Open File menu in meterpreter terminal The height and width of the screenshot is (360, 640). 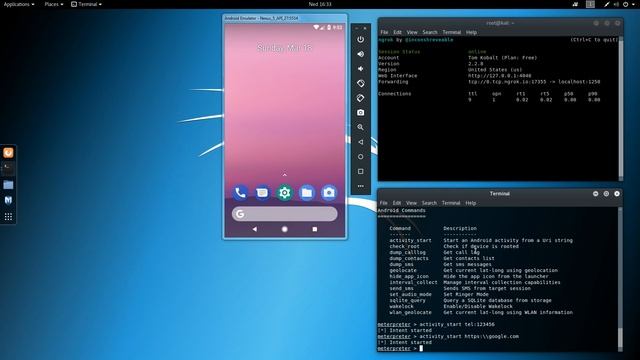383,203
